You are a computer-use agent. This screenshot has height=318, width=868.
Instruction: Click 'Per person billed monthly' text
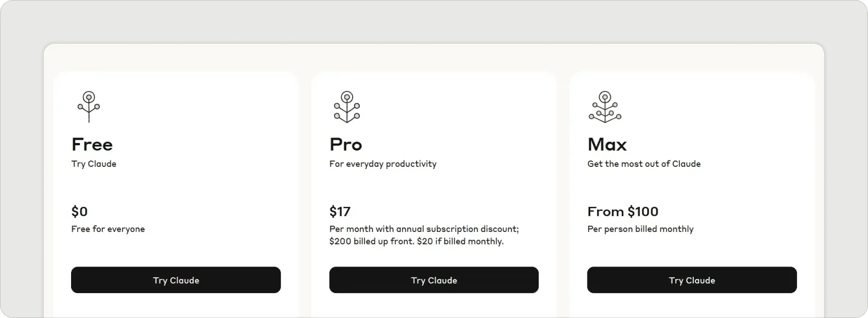(640, 229)
